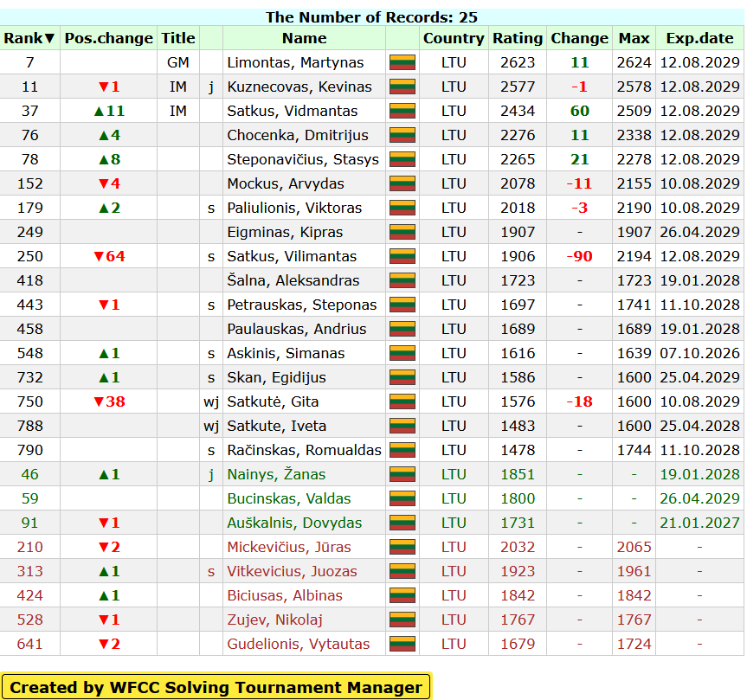
Task: Select flag in Satkus, Vilimantas row
Action: (x=402, y=256)
